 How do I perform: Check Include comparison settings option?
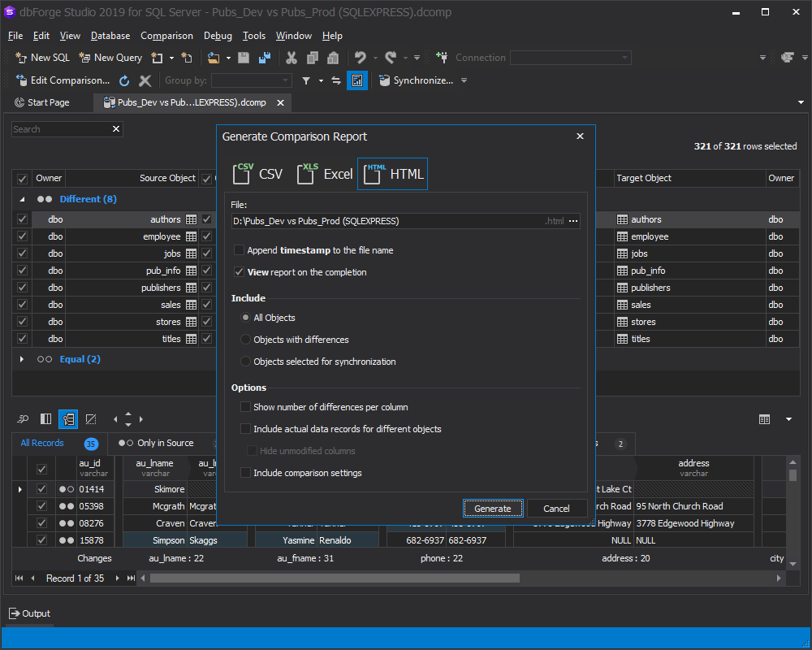245,473
